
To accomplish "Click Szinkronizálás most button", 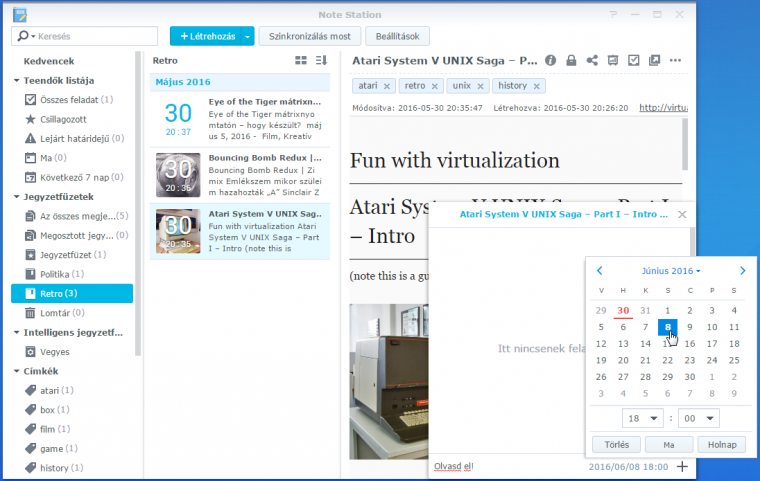I will pyautogui.click(x=310, y=36).
